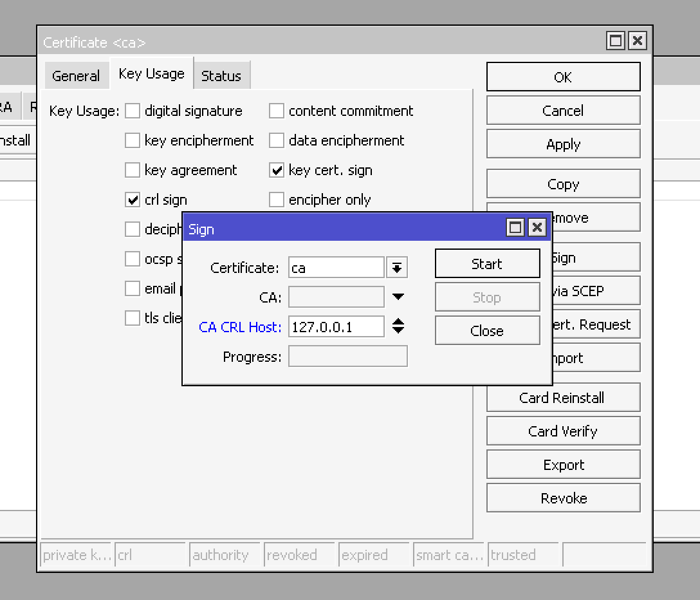Maximize the Sign dialog window
The width and height of the screenshot is (700, 600).
(x=515, y=227)
